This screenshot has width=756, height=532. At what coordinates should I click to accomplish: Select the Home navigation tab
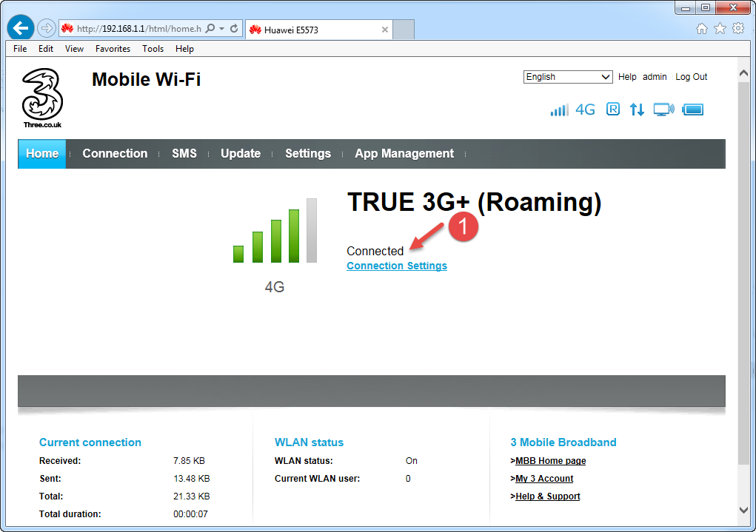(42, 154)
